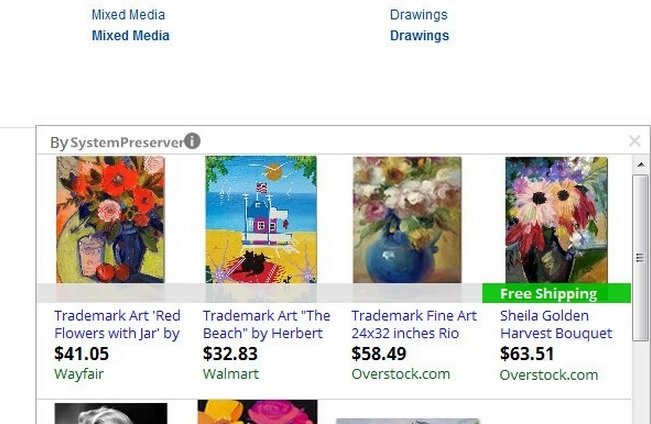Open the lighter Drawings link

coord(418,15)
